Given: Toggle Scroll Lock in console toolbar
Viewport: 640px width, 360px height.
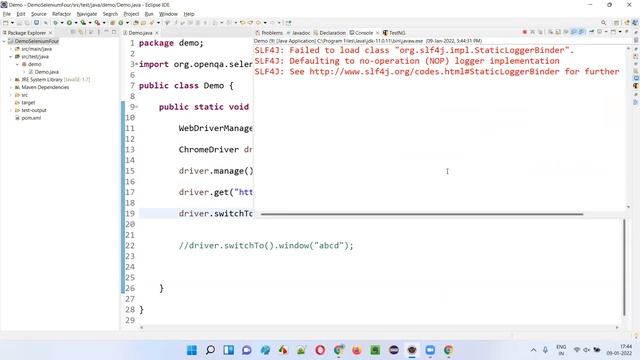Looking at the screenshot, I should pos(558,32).
